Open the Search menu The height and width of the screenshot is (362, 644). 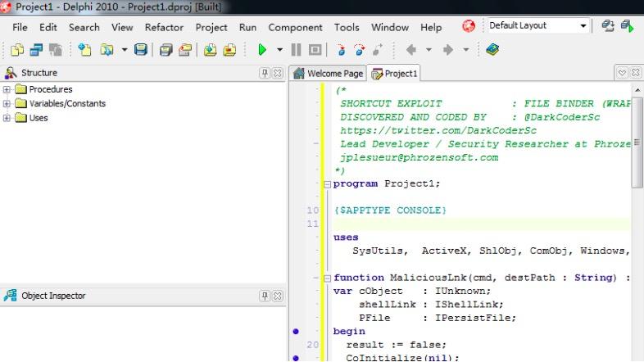click(x=84, y=27)
